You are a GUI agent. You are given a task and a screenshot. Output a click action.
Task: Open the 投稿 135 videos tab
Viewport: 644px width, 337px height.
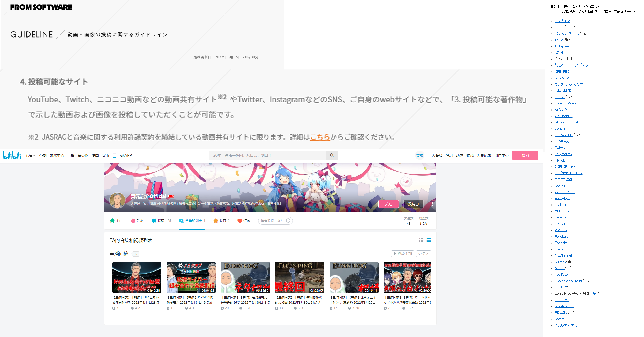tap(161, 221)
